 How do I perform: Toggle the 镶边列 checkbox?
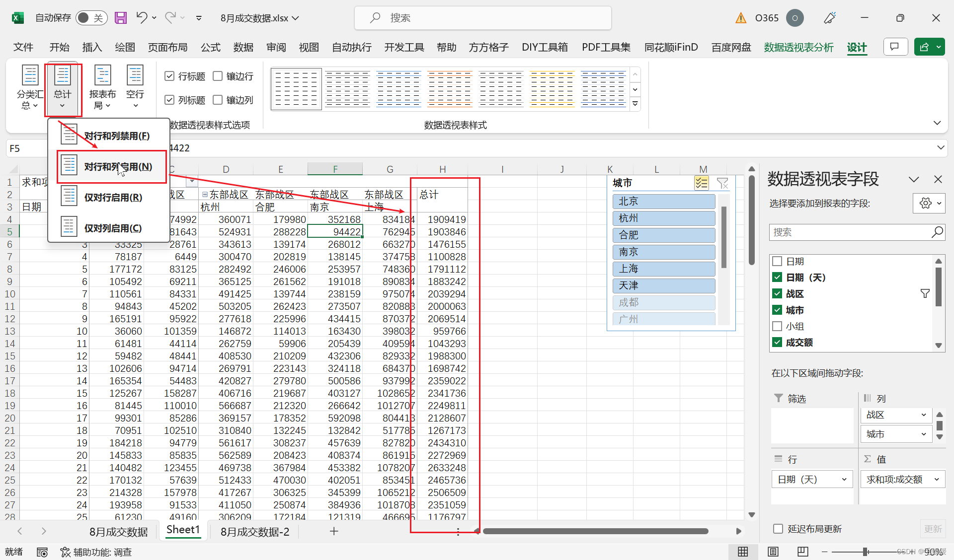point(218,100)
